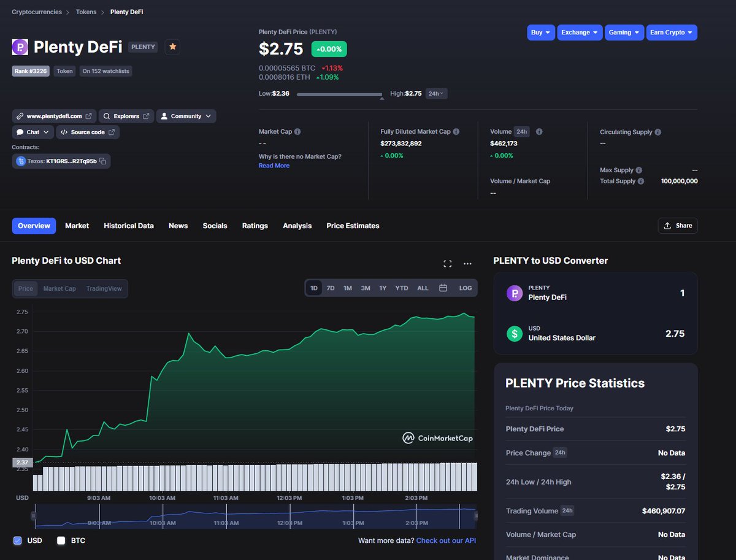This screenshot has height=560, width=736.
Task: Click the left handle of chart range slider
Action: 34,516
